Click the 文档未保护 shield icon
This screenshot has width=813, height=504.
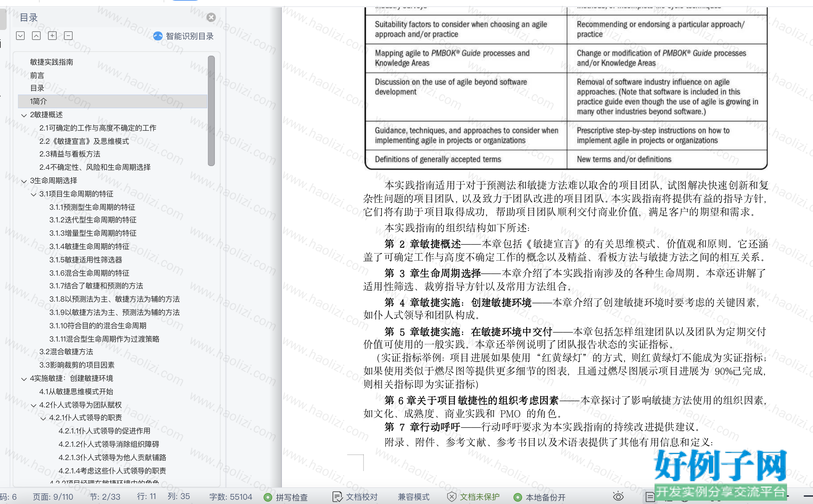451,497
